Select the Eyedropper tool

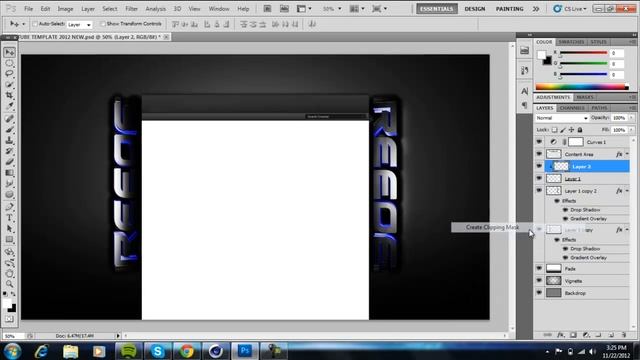9,106
